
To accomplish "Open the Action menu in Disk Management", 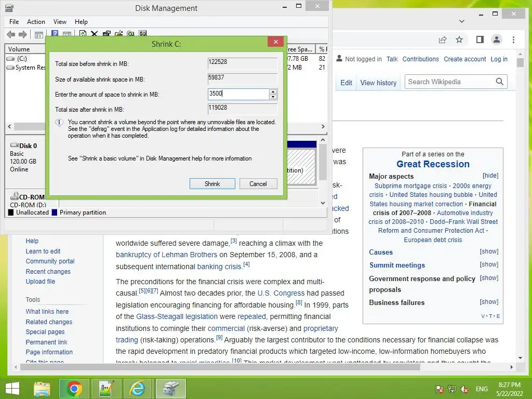I will (36, 22).
